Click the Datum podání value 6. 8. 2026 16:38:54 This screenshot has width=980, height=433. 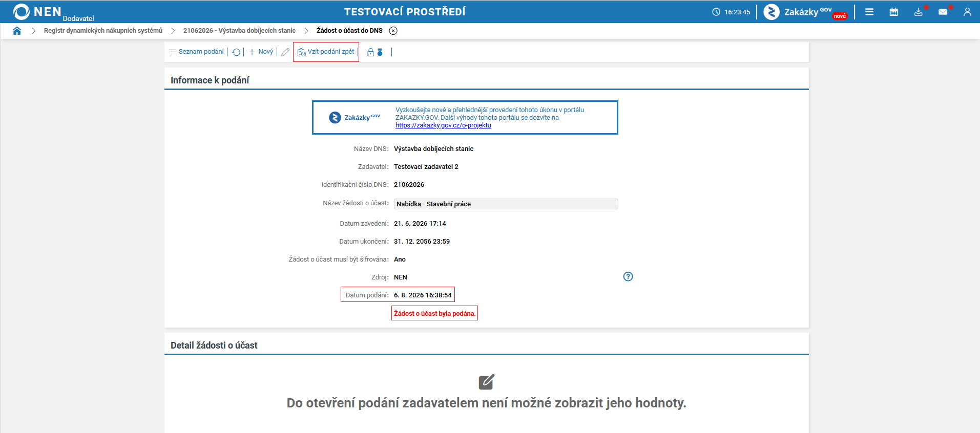(423, 295)
